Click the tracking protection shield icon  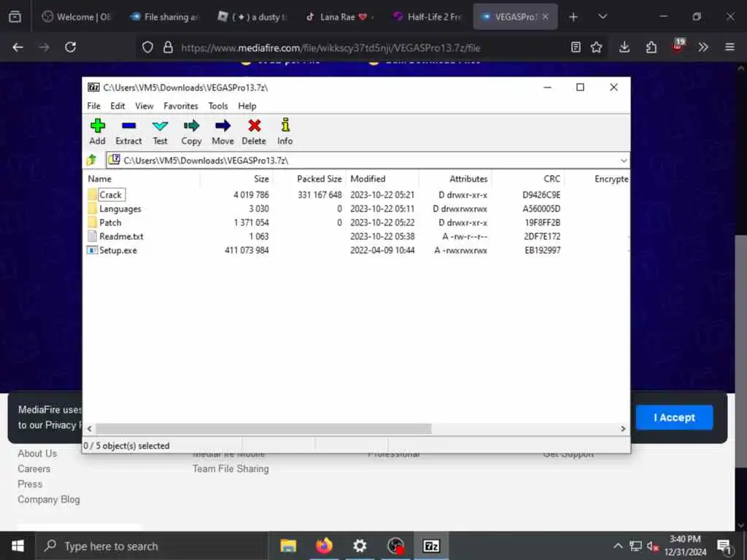(x=147, y=47)
